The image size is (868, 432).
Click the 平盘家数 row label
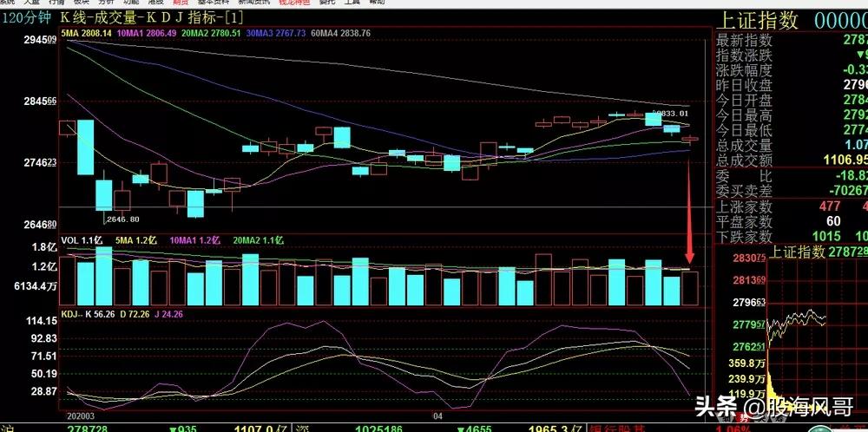point(744,222)
